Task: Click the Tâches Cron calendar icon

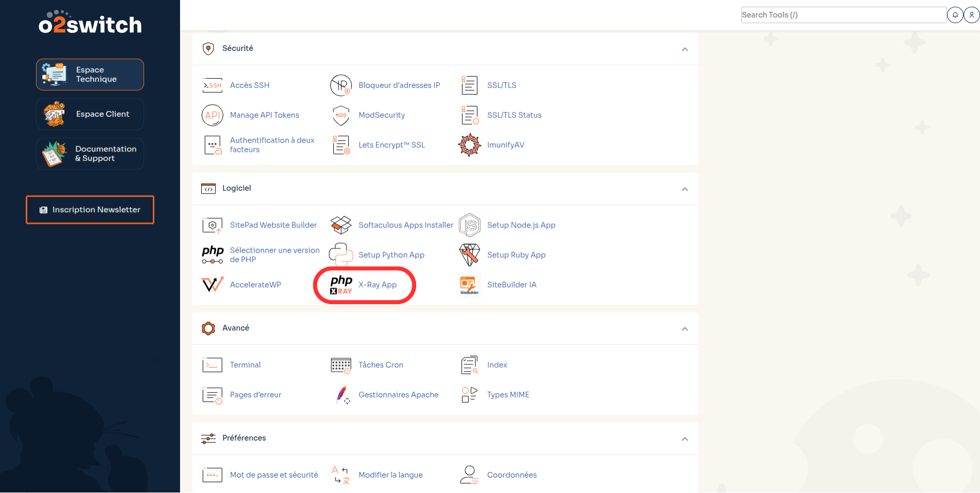Action: [341, 365]
